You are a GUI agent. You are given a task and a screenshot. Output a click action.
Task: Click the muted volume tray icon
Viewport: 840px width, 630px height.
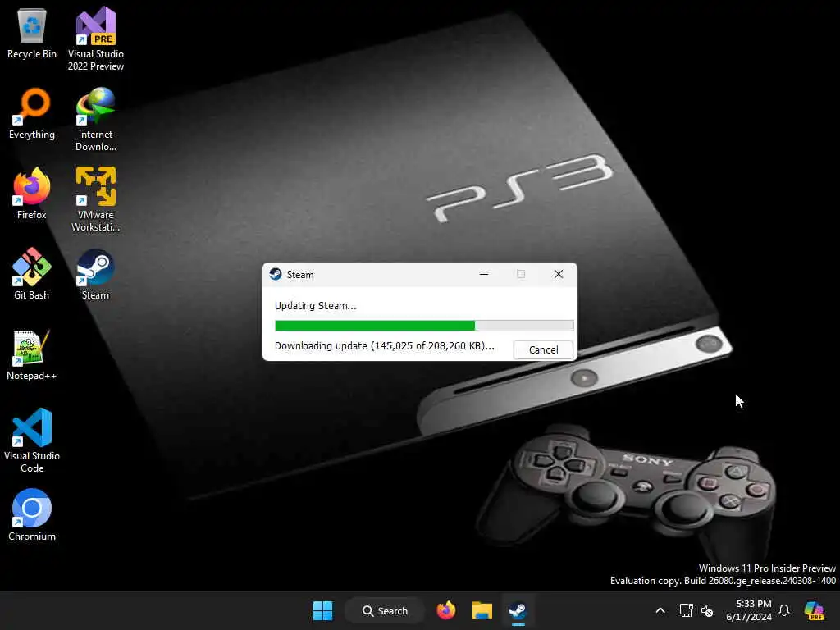click(707, 610)
